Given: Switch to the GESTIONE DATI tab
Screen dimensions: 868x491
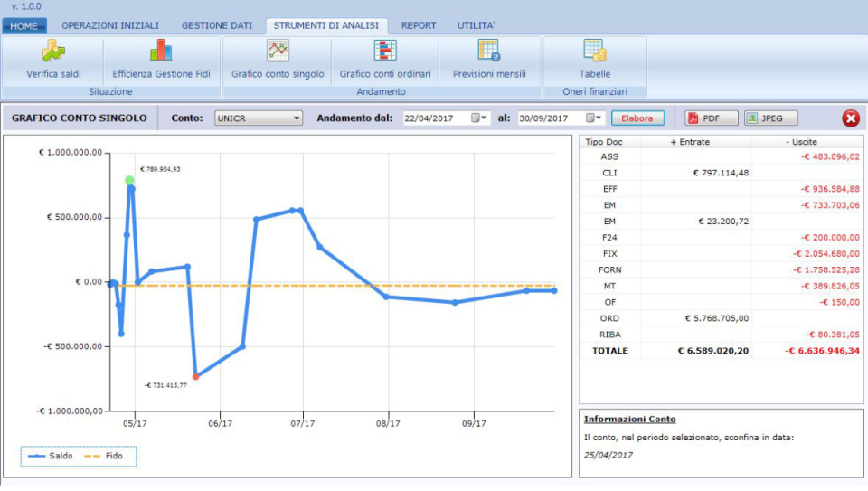Looking at the screenshot, I should (x=216, y=25).
